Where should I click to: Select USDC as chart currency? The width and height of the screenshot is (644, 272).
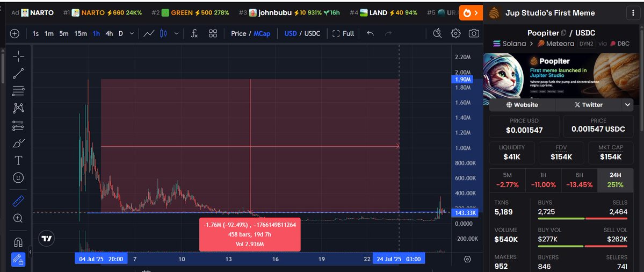[312, 34]
